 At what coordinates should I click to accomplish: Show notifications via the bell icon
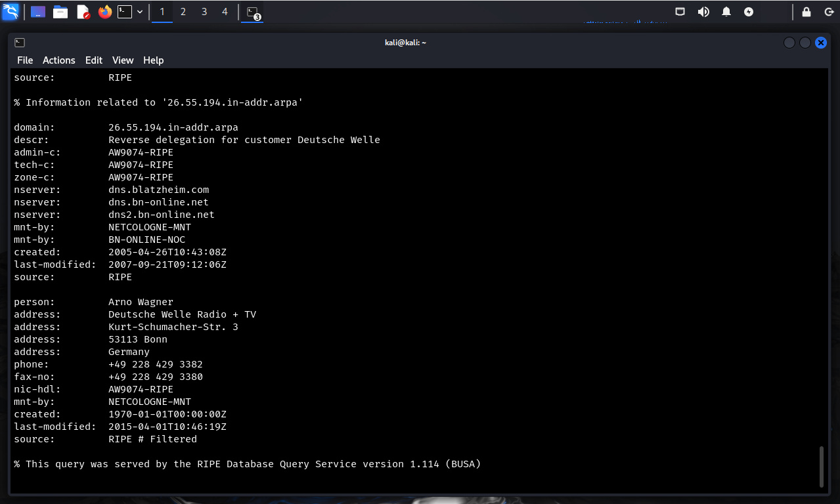click(726, 12)
